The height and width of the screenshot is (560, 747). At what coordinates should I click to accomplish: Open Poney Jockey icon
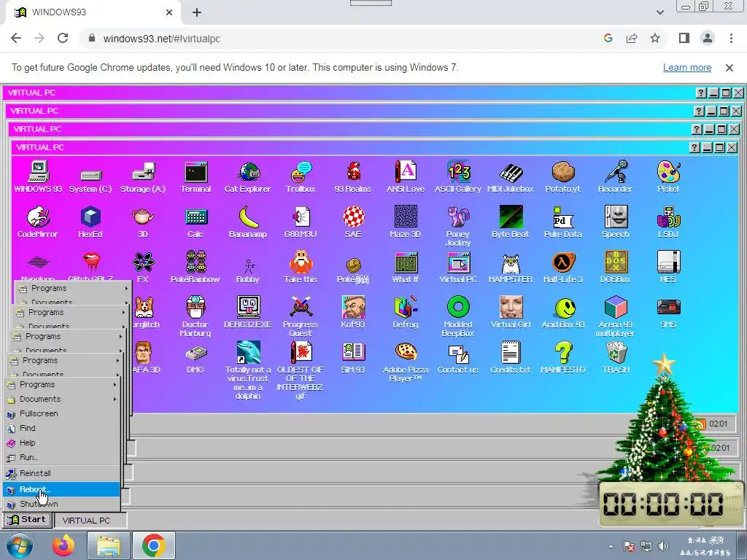coord(458,226)
